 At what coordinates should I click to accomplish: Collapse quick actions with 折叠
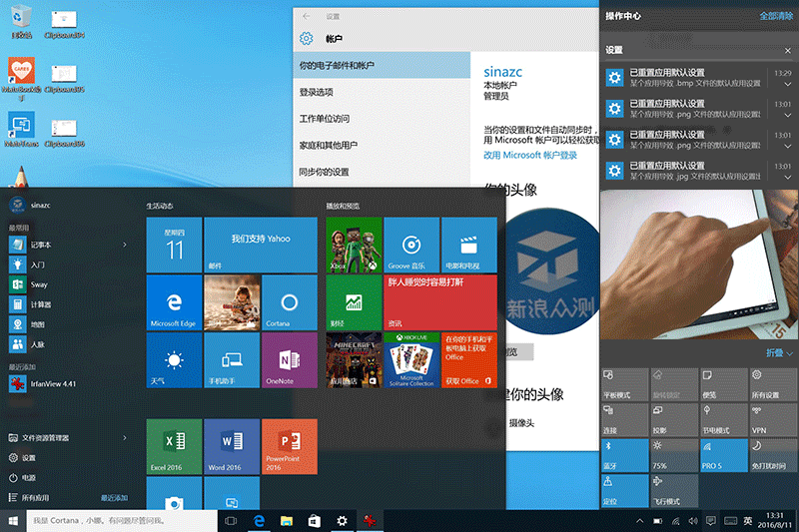779,353
